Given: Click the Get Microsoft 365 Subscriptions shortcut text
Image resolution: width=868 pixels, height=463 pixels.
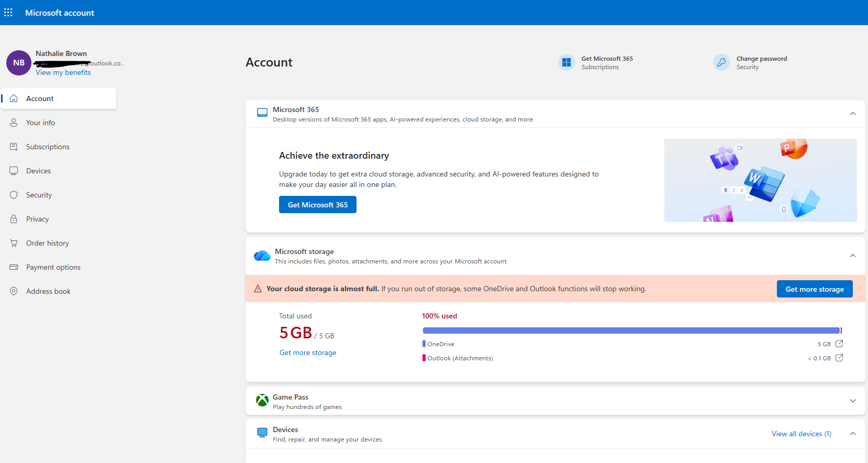Looking at the screenshot, I should point(607,63).
